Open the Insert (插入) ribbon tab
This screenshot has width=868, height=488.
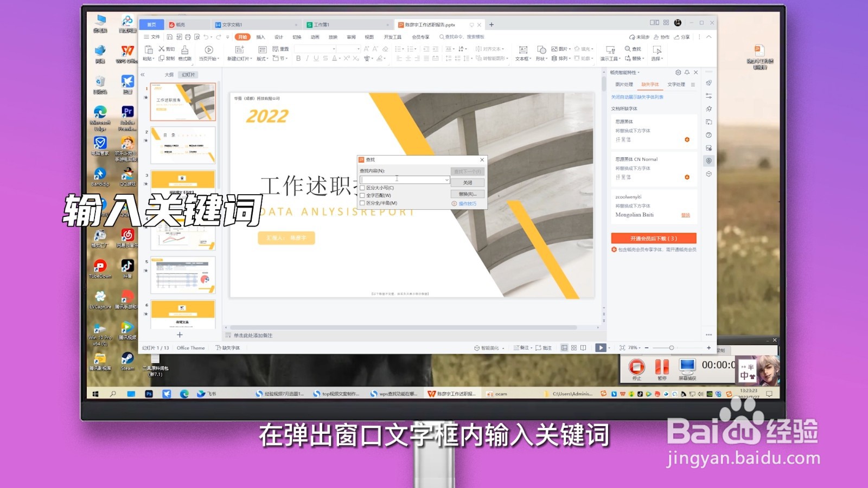260,37
